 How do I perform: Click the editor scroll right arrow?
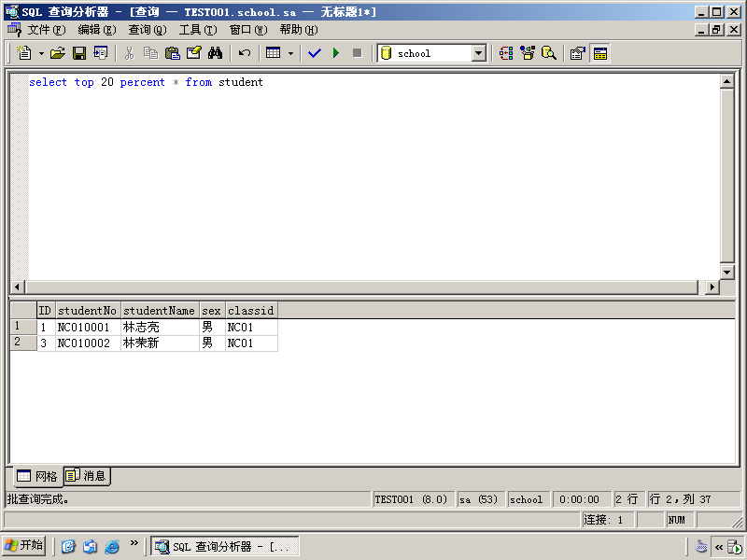click(x=712, y=287)
